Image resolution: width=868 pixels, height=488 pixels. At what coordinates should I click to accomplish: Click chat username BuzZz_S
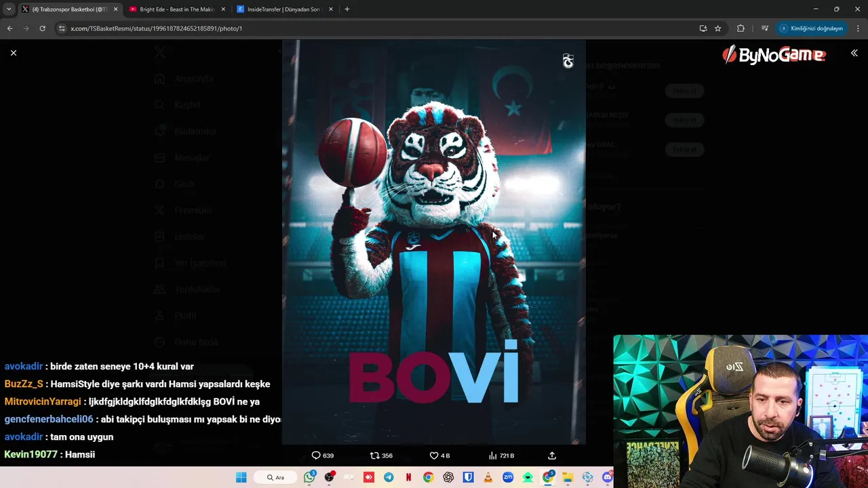(x=24, y=384)
